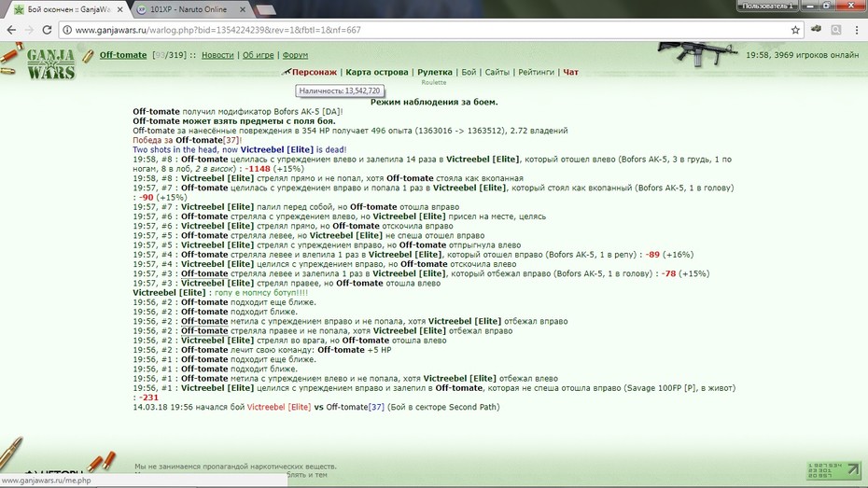Image resolution: width=868 pixels, height=488 pixels.
Task: Open the Чат menu item
Action: tap(570, 72)
